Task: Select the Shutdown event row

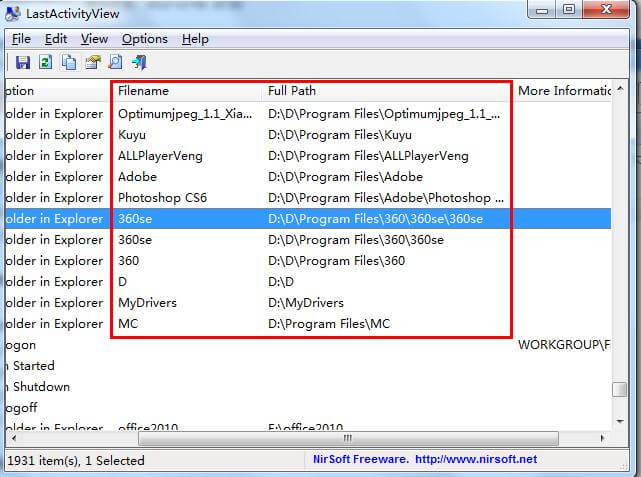Action: click(x=308, y=387)
